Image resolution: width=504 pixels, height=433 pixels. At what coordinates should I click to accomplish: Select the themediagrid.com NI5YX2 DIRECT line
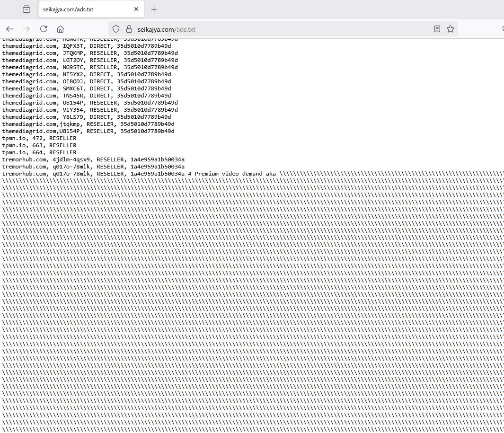[x=87, y=74]
